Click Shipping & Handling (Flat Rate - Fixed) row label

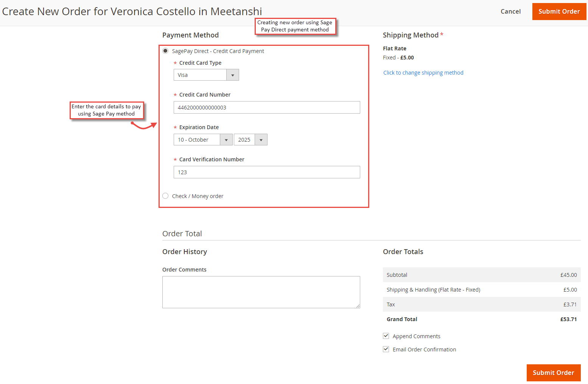pos(433,290)
